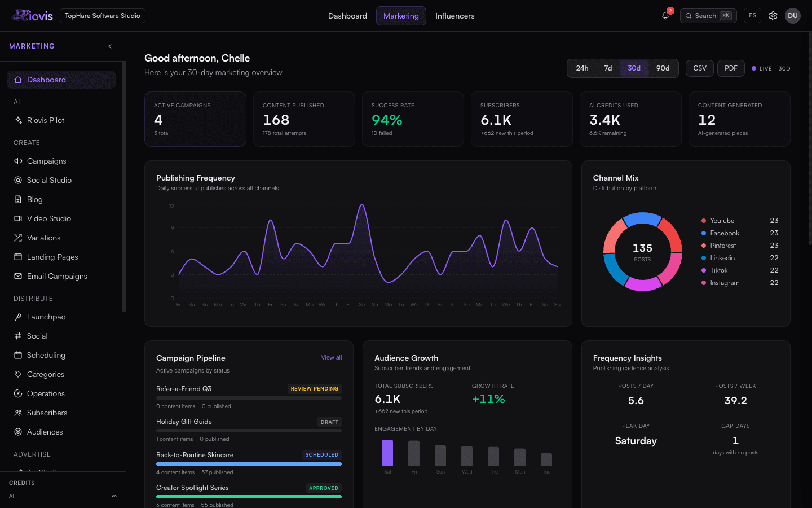Open settings gear in top bar
The width and height of the screenshot is (812, 508).
click(x=773, y=16)
